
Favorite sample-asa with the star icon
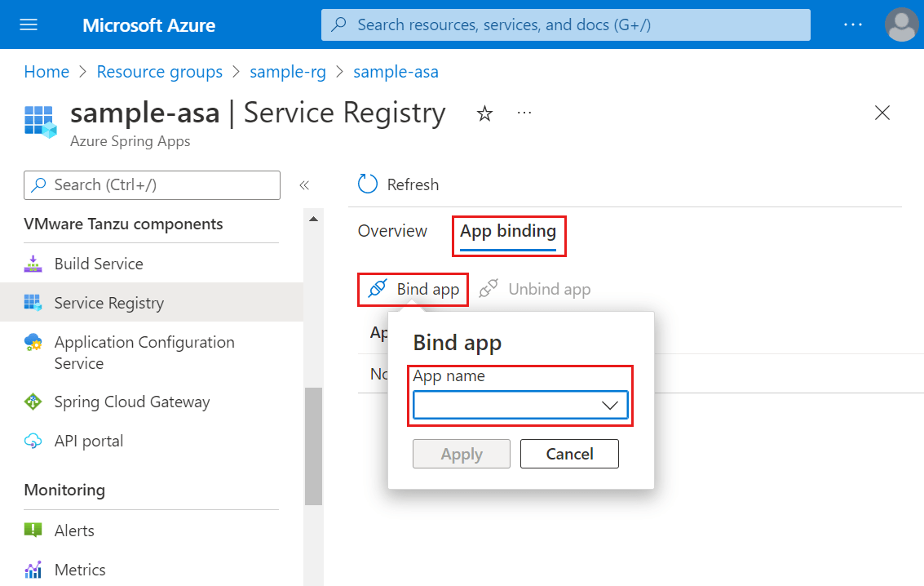pos(484,114)
